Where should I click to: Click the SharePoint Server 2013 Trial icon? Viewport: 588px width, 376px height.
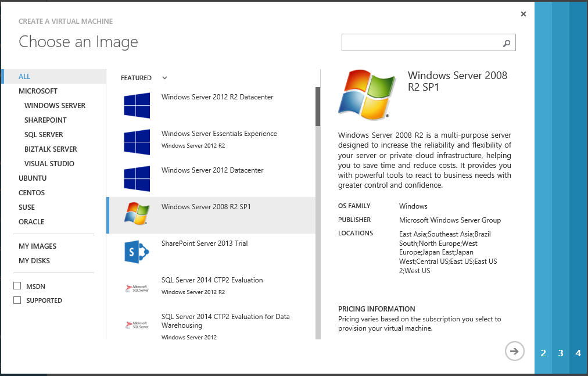137,252
